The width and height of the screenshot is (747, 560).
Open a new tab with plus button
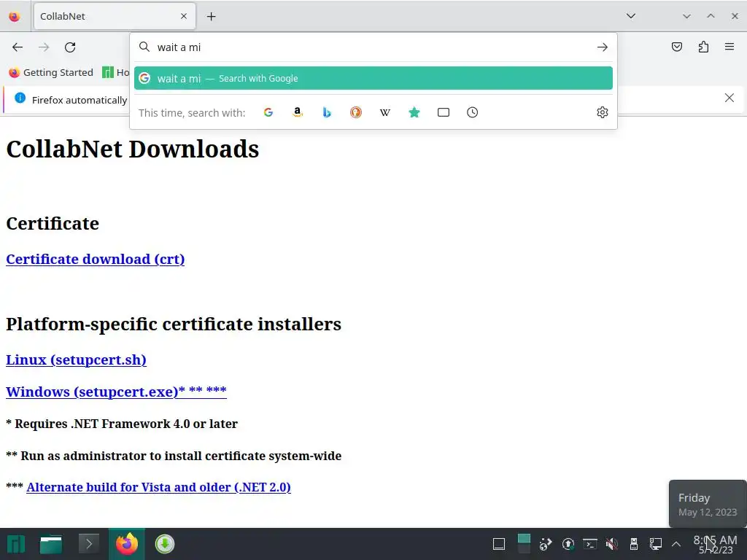[211, 17]
